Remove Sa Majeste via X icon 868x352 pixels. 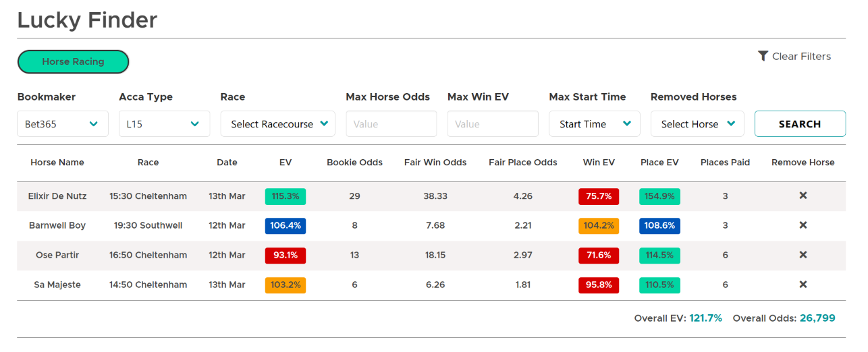click(x=803, y=285)
